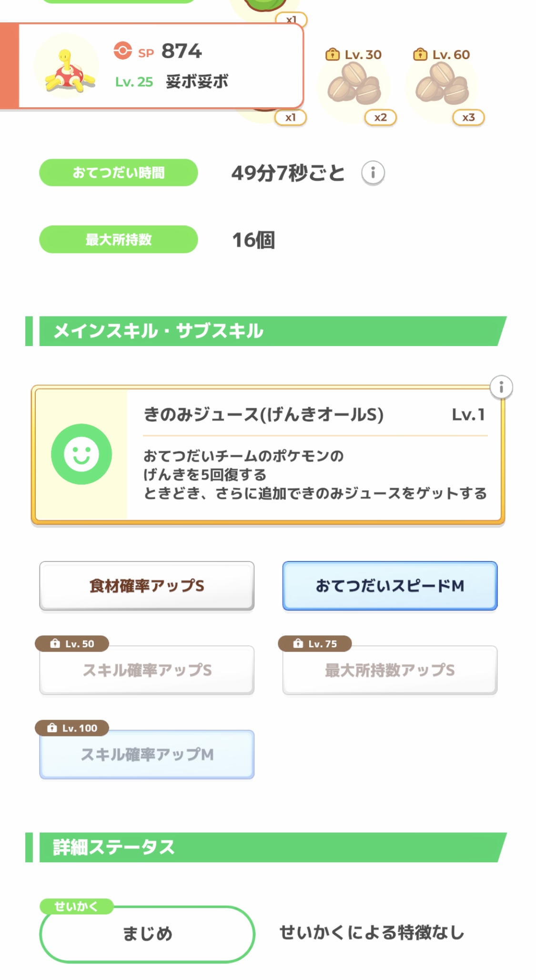This screenshot has height=980, width=536.
Task: Open main skill info button
Action: 501,388
